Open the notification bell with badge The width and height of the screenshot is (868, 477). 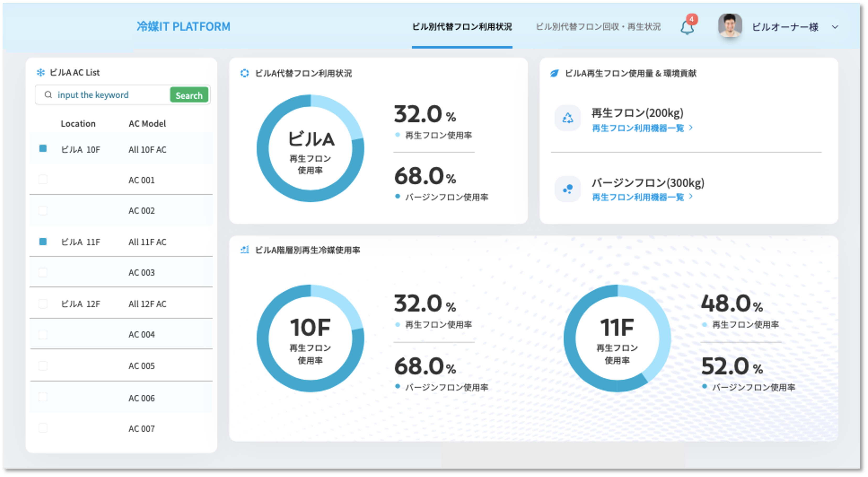(687, 27)
